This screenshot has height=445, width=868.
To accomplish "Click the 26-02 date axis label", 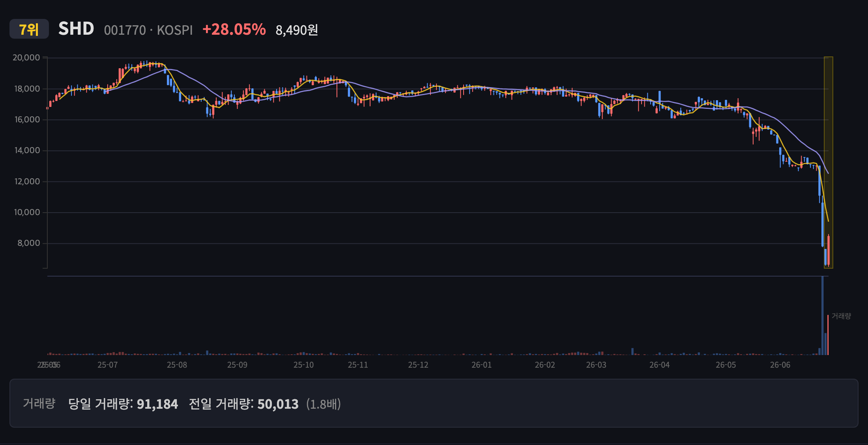I will coord(545,365).
